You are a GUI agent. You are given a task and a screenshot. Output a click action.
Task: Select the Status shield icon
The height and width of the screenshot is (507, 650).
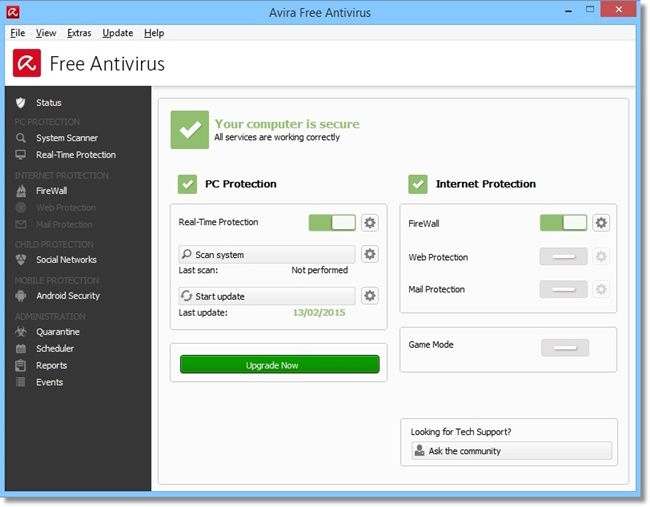(20, 102)
